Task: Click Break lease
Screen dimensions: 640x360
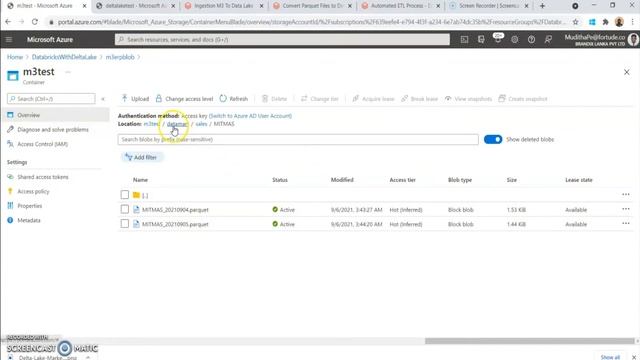Action: [419, 99]
